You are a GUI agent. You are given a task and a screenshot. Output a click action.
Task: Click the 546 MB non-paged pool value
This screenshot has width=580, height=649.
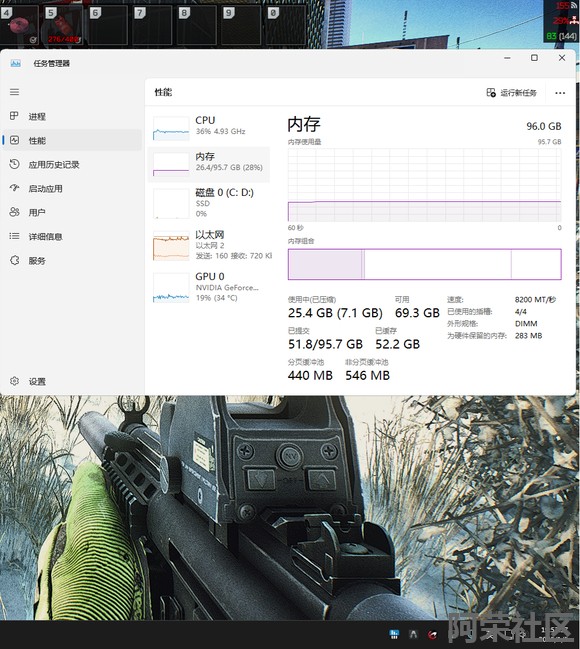click(x=368, y=376)
